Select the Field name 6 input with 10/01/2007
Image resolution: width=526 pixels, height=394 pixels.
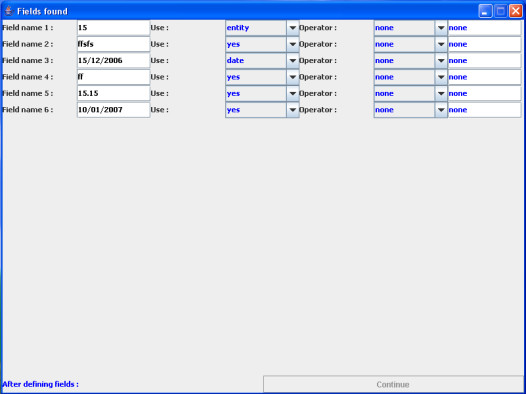113,110
